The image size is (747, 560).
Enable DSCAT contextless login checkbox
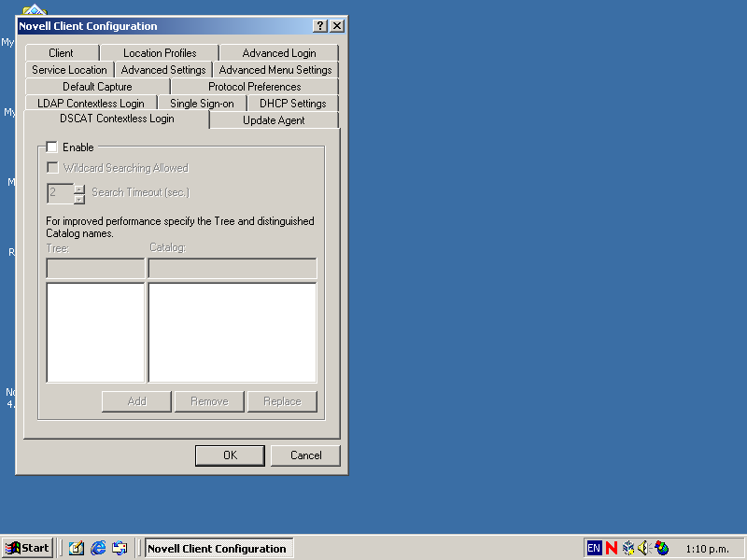tap(52, 147)
